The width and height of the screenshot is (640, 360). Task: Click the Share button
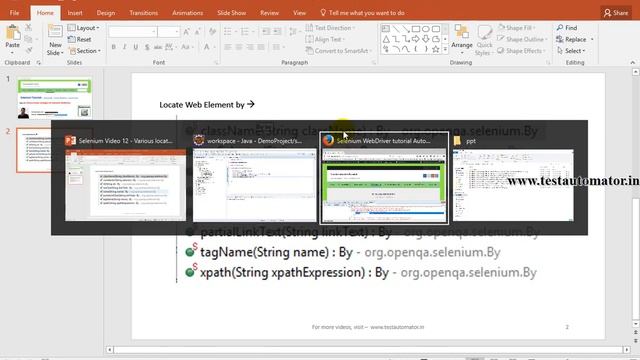(x=616, y=13)
